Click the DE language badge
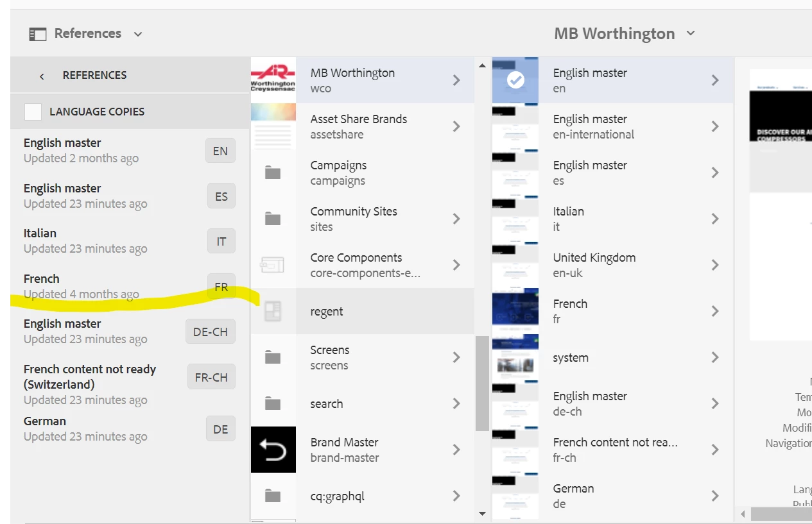This screenshot has height=524, width=812. point(221,429)
